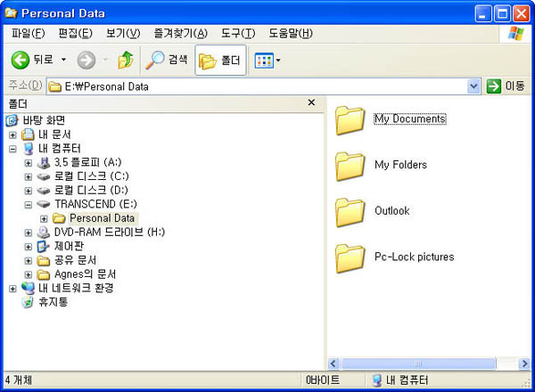Expand the 로컬 디스크 (C:) node
Screen dimensions: 535x392
(x=29, y=177)
